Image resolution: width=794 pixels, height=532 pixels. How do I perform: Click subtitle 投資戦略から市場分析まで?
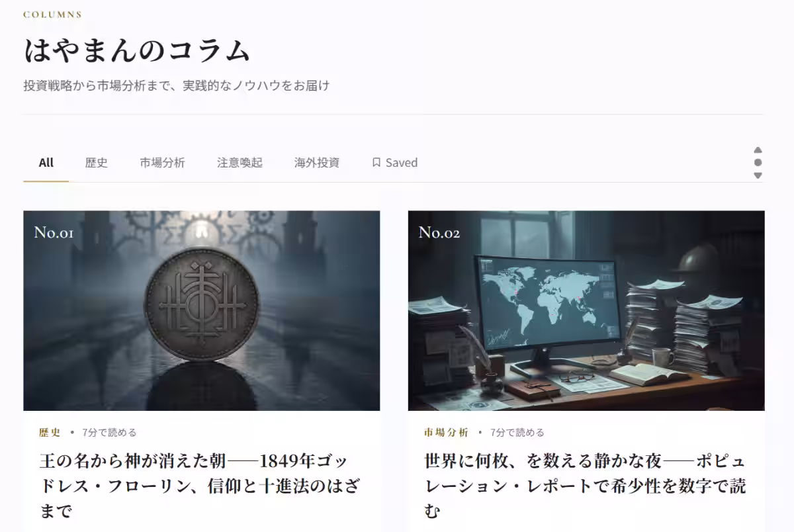(x=176, y=85)
